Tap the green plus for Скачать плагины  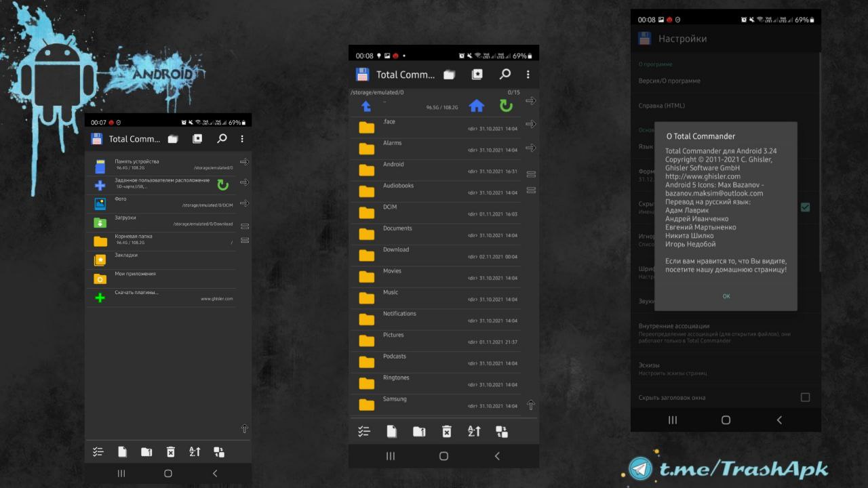[100, 298]
